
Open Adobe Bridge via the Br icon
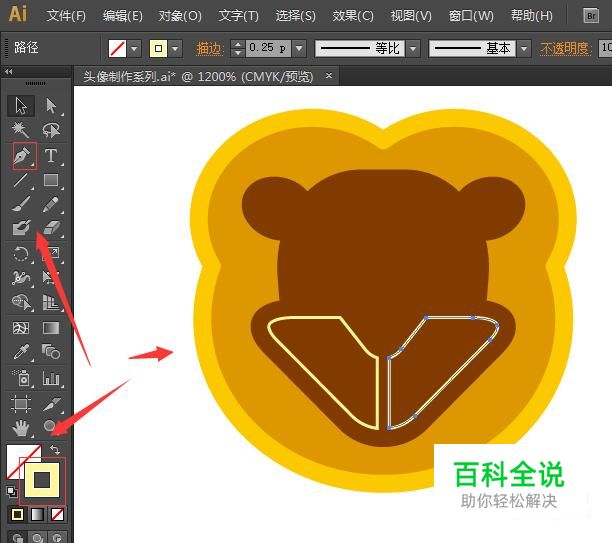point(591,16)
